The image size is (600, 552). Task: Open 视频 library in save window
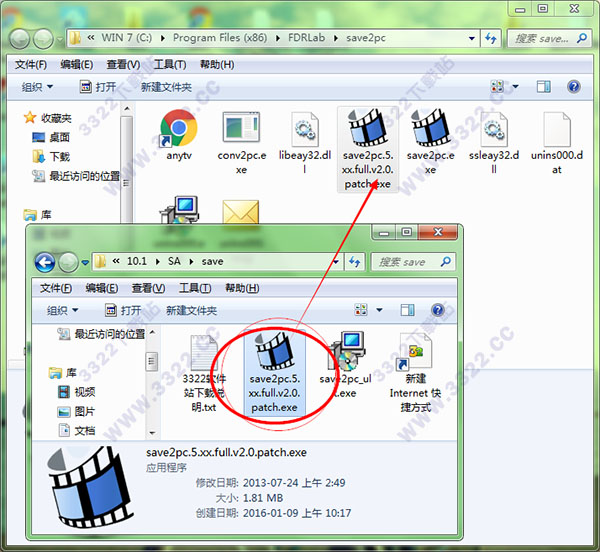[x=76, y=392]
